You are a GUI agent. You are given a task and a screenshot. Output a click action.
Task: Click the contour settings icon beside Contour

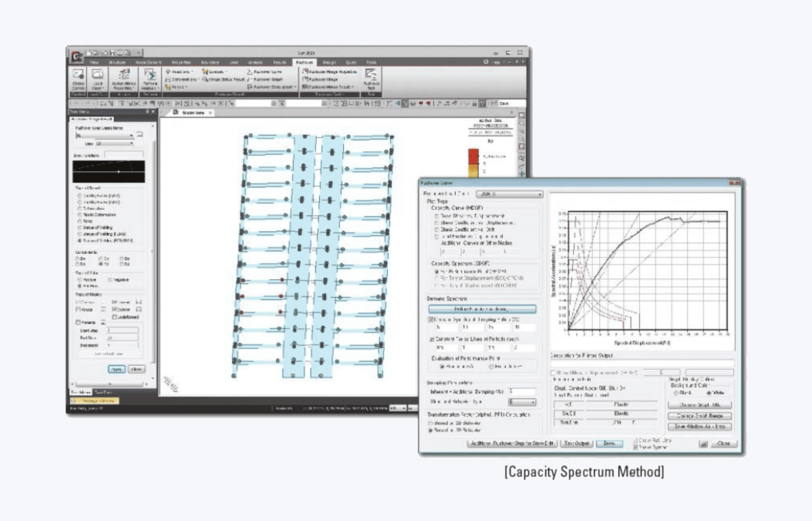click(x=103, y=302)
